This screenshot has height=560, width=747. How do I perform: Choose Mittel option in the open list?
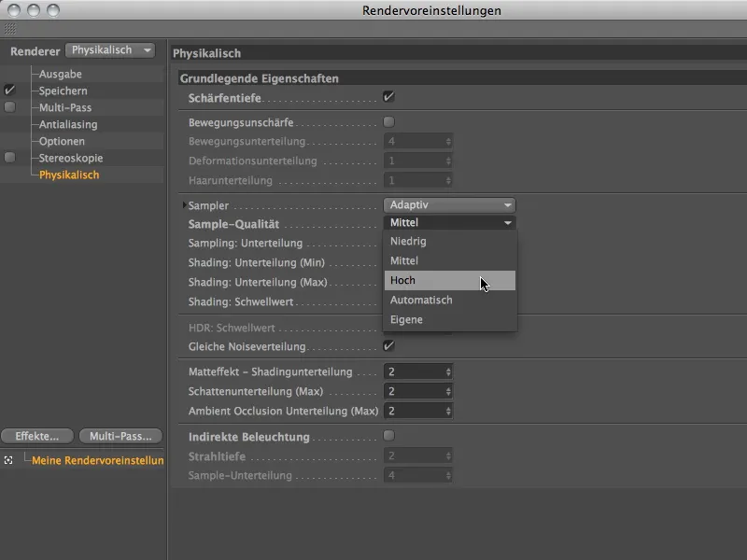pos(450,261)
